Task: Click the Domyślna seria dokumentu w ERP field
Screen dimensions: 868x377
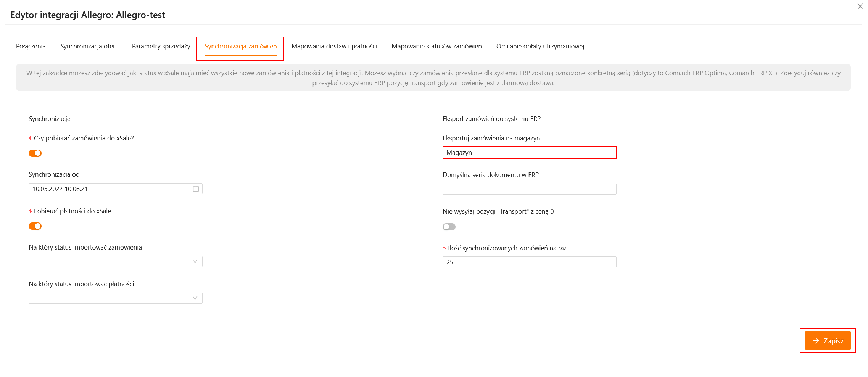Action: tap(529, 189)
